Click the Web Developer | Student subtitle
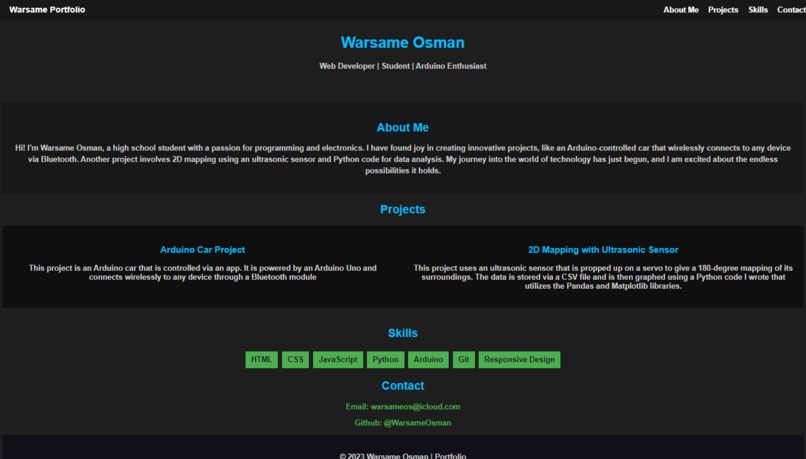Screen dimensions: 806x459 [402, 66]
